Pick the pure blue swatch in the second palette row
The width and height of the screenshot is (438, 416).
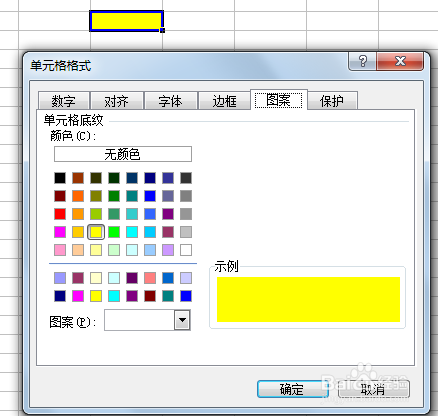click(150, 196)
